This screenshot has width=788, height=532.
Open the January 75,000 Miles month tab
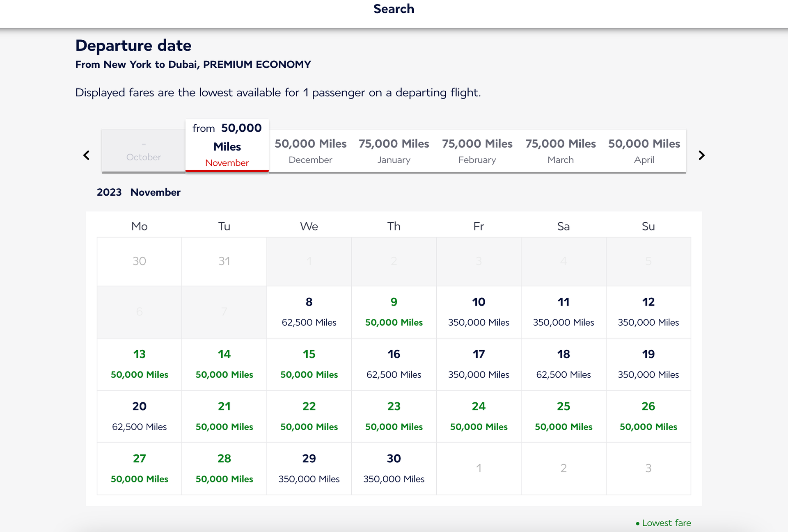tap(394, 151)
